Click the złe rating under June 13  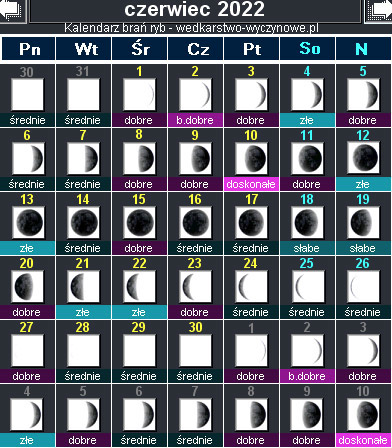point(27,248)
